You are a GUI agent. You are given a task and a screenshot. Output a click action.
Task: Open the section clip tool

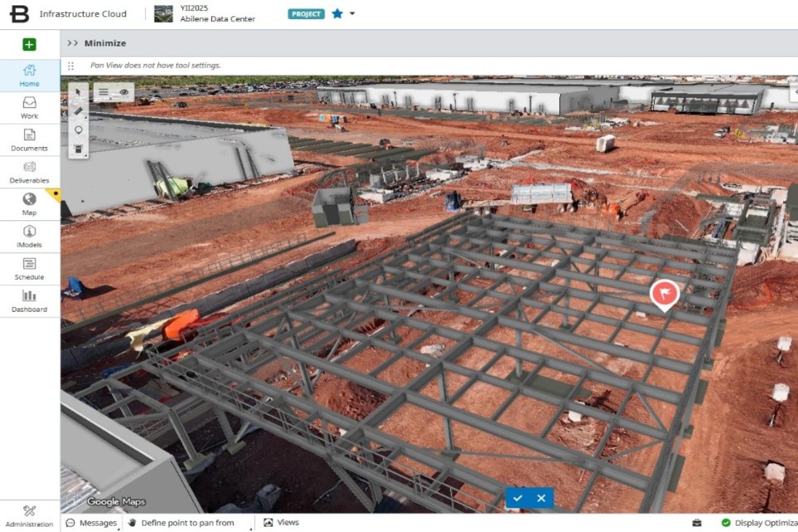(78, 148)
